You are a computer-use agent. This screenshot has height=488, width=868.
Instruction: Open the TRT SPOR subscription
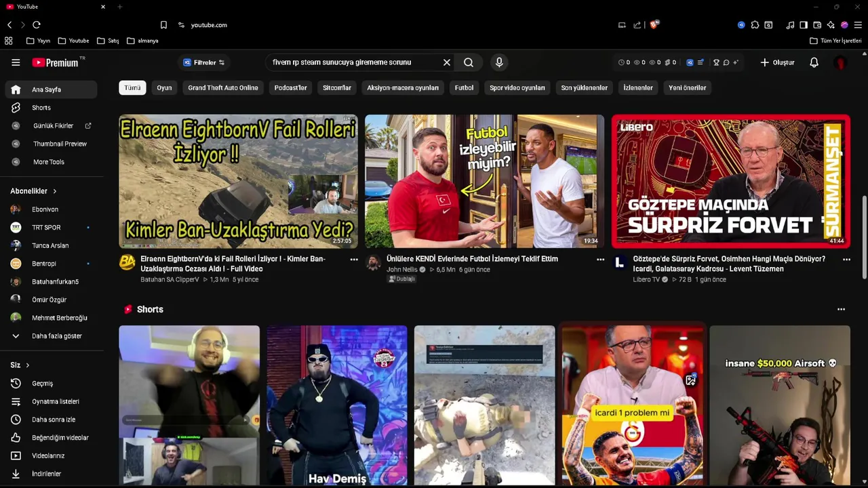[52, 227]
